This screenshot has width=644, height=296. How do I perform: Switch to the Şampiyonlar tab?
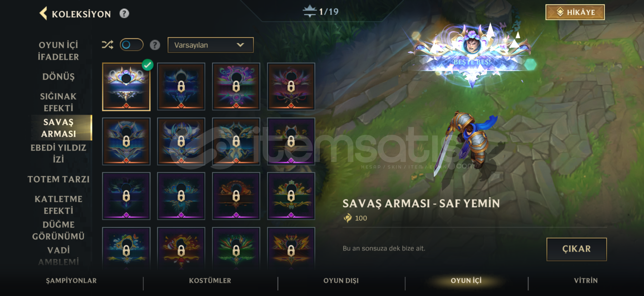71,281
